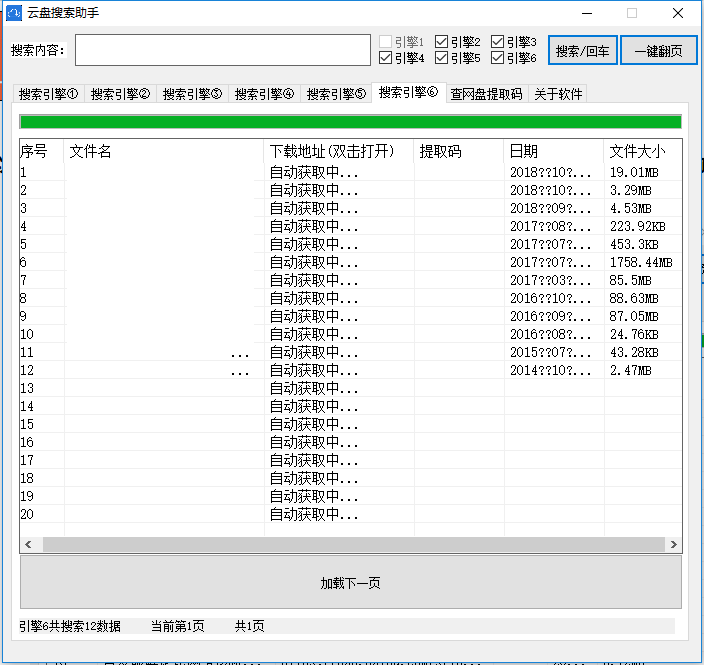Sort by the 序号 column header
The height and width of the screenshot is (665, 704).
coord(41,151)
